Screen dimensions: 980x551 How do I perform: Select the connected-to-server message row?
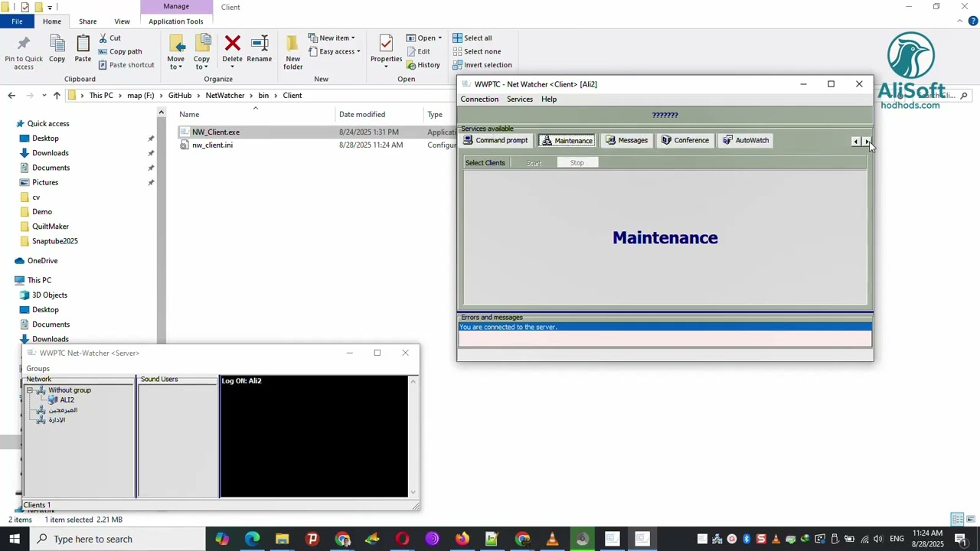tap(665, 327)
